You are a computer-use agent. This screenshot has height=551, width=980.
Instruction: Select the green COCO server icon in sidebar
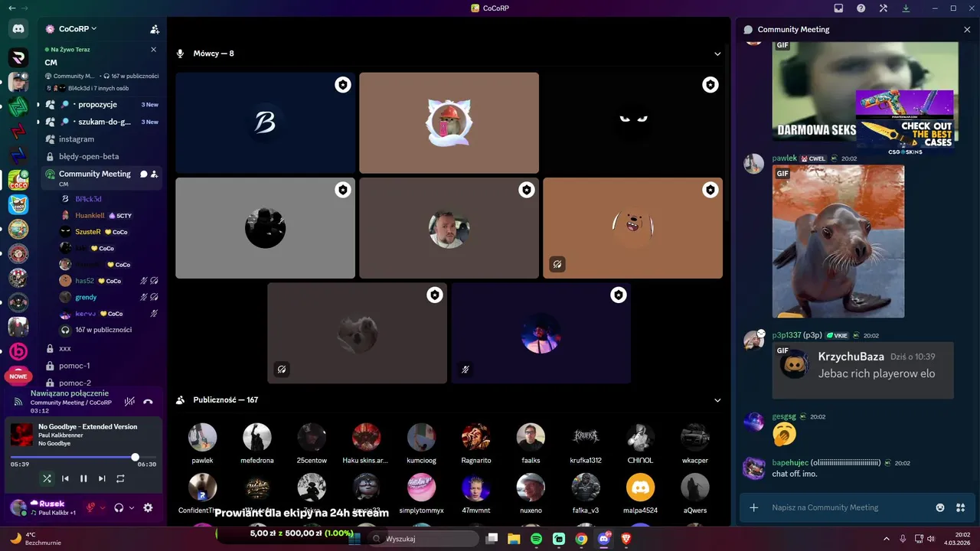click(x=18, y=180)
